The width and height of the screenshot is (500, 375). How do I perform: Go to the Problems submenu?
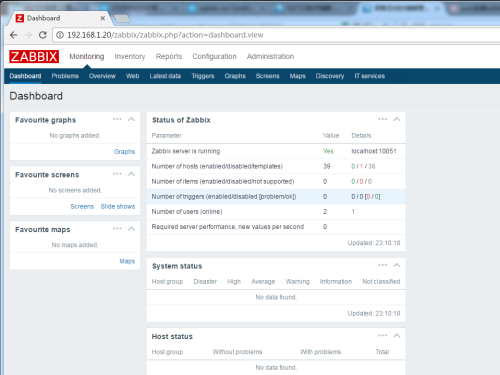[65, 76]
